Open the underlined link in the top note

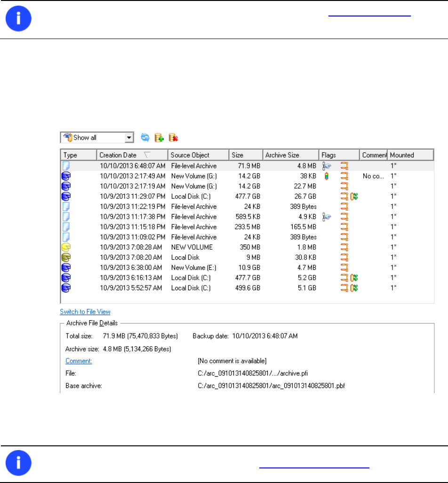[x=369, y=15]
